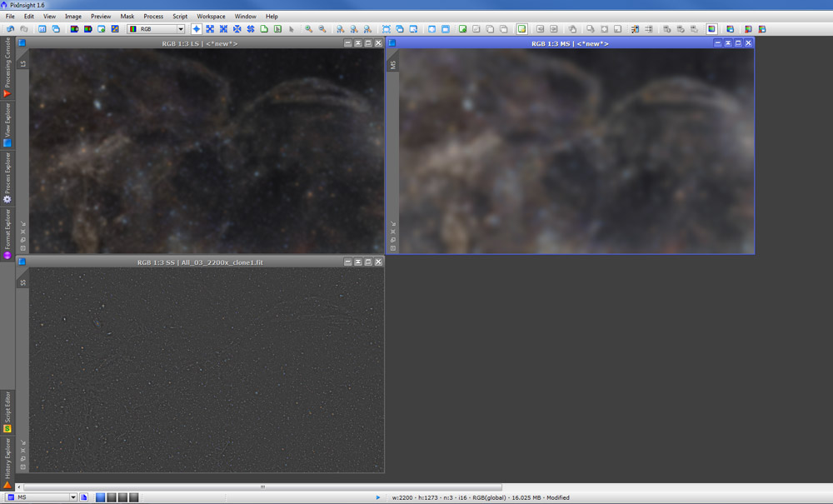This screenshot has width=833, height=504.
Task: Switch to the second workspace button
Action: (112, 497)
